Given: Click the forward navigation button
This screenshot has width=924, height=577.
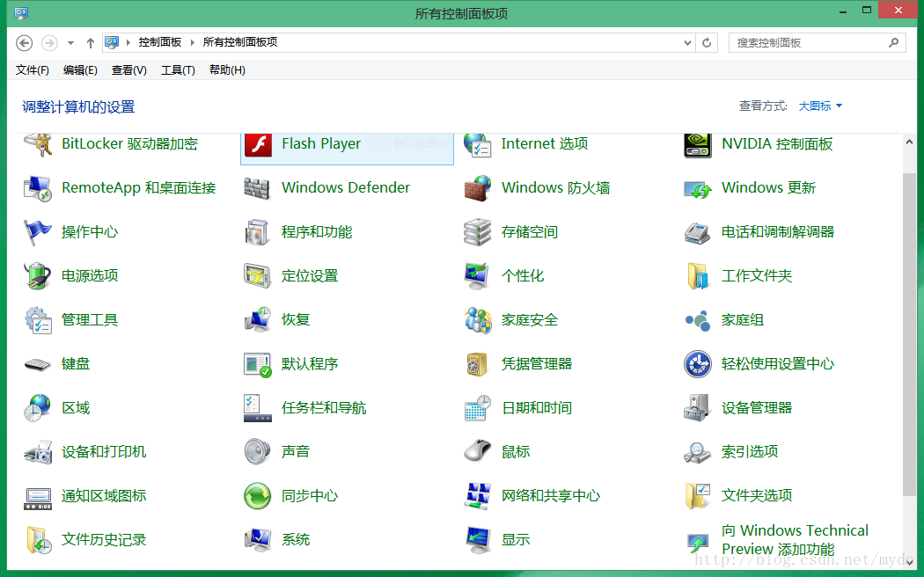Looking at the screenshot, I should [x=49, y=43].
